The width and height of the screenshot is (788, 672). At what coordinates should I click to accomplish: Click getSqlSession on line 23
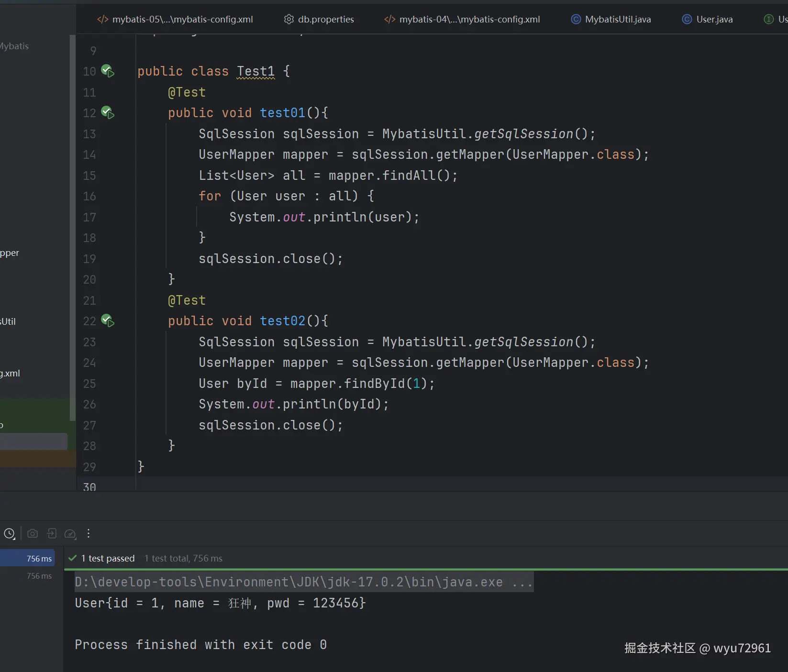524,342
